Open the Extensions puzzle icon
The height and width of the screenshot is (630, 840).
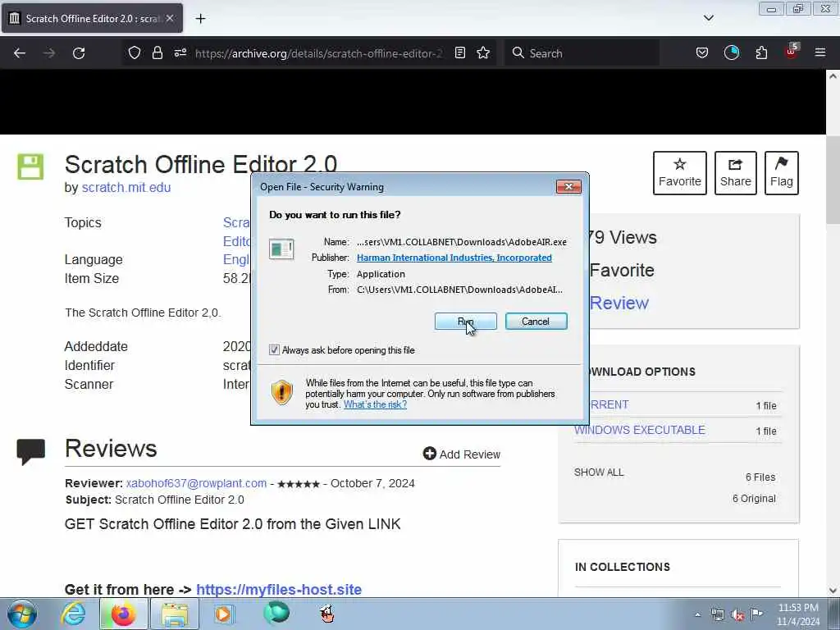pos(761,52)
